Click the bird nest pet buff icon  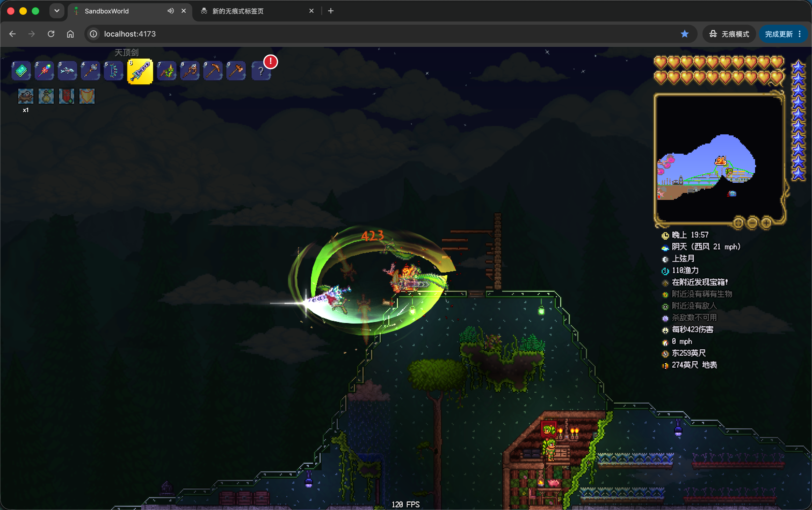click(26, 96)
